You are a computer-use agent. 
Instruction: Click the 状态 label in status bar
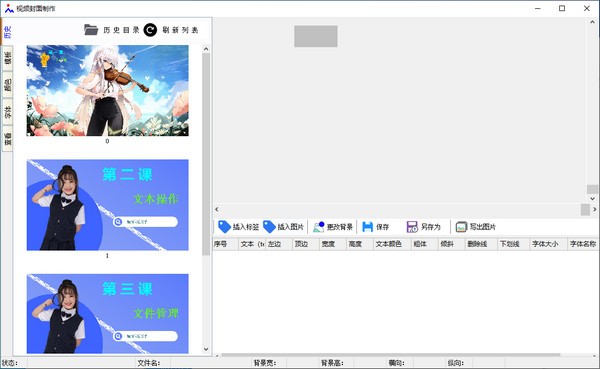[x=10, y=363]
